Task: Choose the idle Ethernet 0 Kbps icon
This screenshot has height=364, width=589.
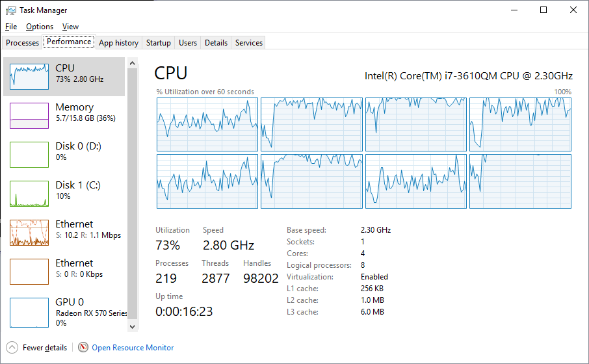Action: tap(29, 272)
